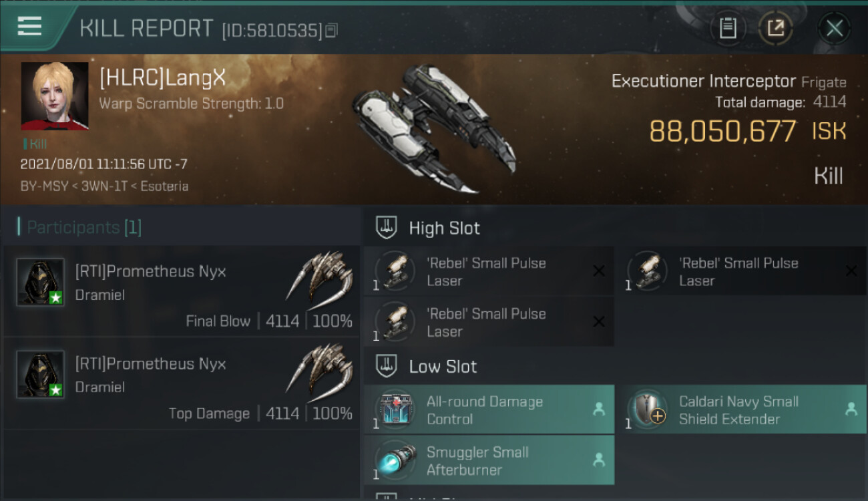Click the Executioner ship render image
Screen dimensions: 868x501
435,128
